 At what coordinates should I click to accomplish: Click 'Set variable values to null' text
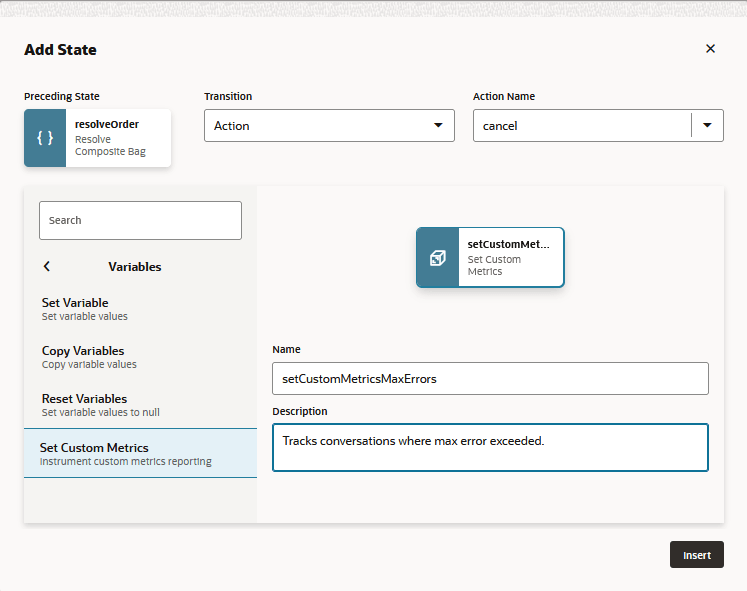(101, 412)
